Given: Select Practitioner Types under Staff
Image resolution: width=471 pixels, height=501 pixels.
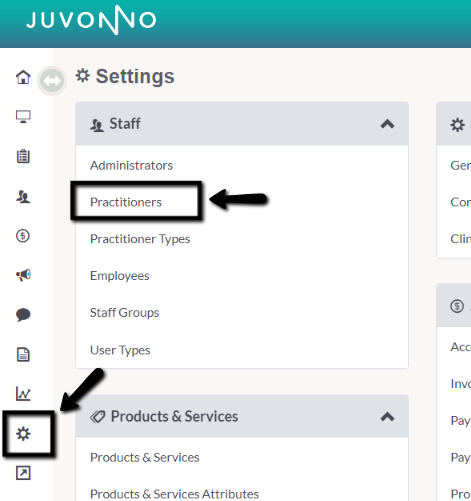Looking at the screenshot, I should (x=140, y=239).
